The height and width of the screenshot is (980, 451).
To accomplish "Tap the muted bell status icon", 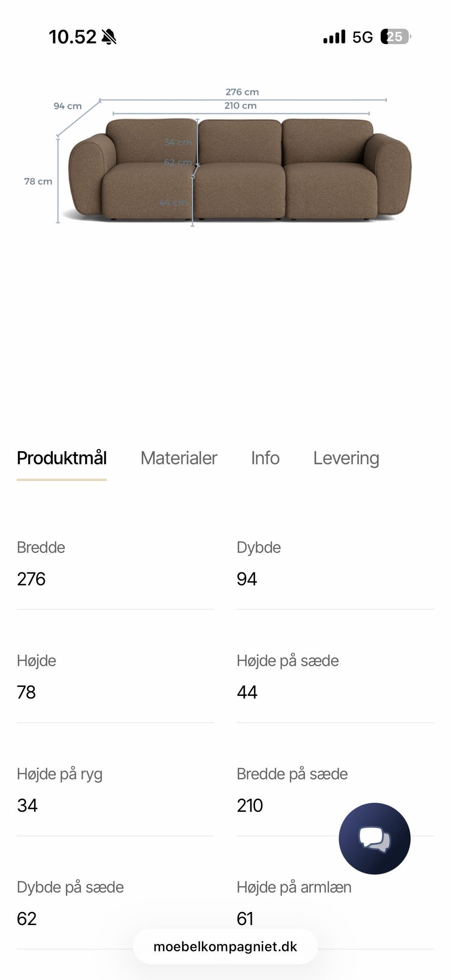I will (109, 37).
